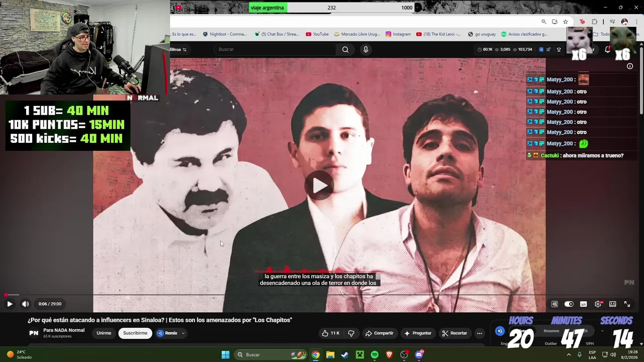Open the Chat Box / Stream bookmark
The height and width of the screenshot is (362, 644).
pos(276,34)
